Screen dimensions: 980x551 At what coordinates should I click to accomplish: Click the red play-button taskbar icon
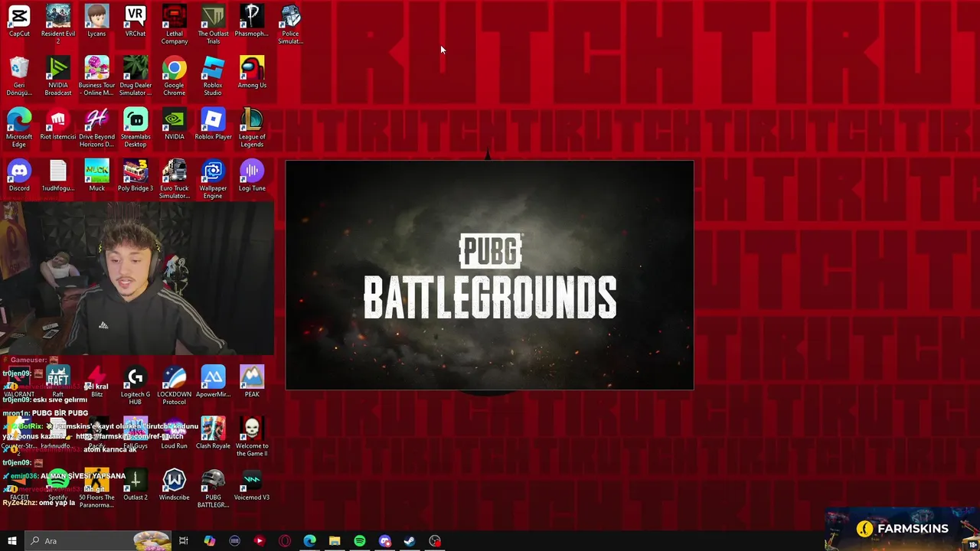click(x=260, y=541)
